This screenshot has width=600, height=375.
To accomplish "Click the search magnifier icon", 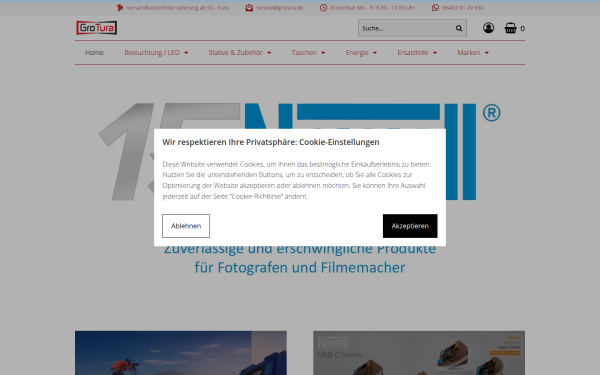I will pos(459,28).
